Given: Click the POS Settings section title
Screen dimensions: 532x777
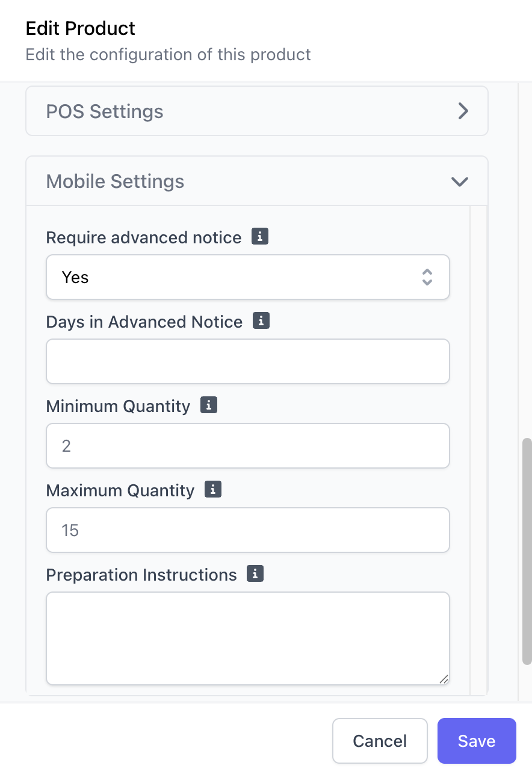Looking at the screenshot, I should (x=105, y=111).
